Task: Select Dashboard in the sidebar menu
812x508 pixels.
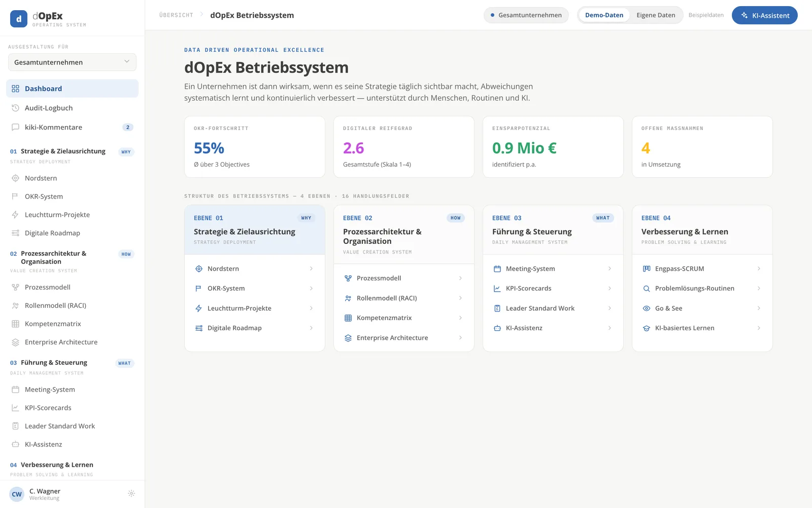Action: pos(72,88)
